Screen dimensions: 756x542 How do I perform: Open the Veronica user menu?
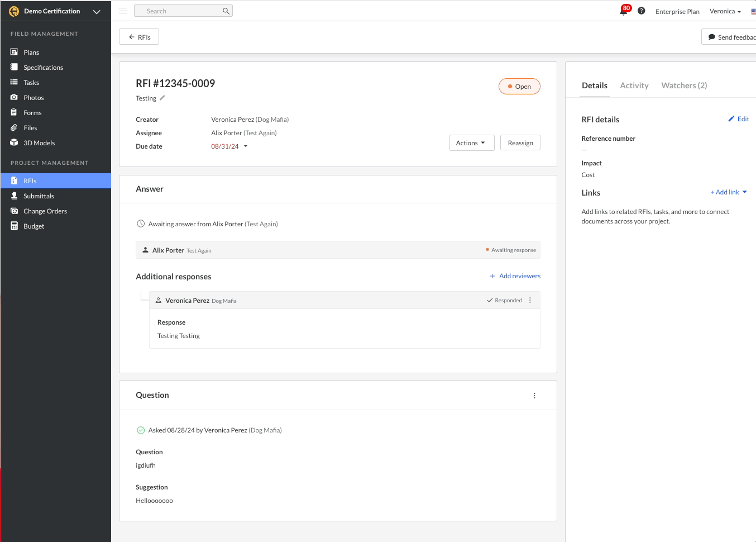(x=725, y=12)
